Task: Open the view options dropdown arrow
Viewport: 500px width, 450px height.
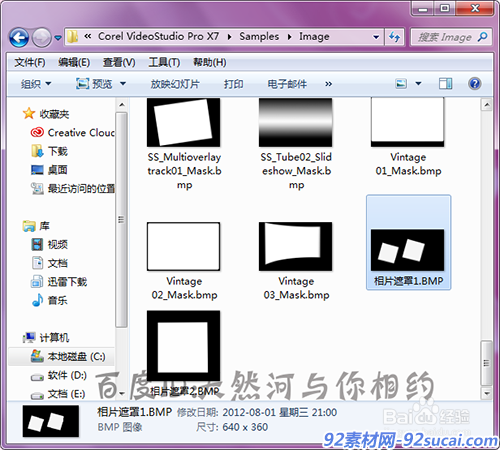Action: pos(418,83)
